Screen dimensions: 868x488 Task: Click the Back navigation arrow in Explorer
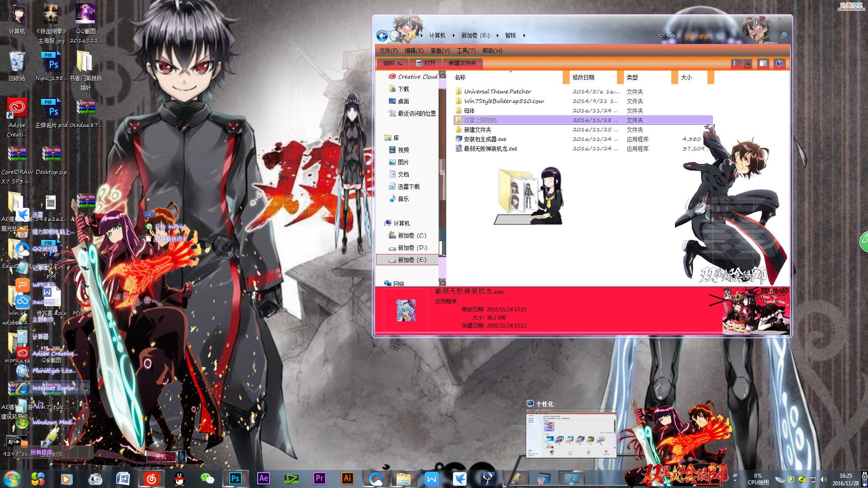[x=382, y=36]
